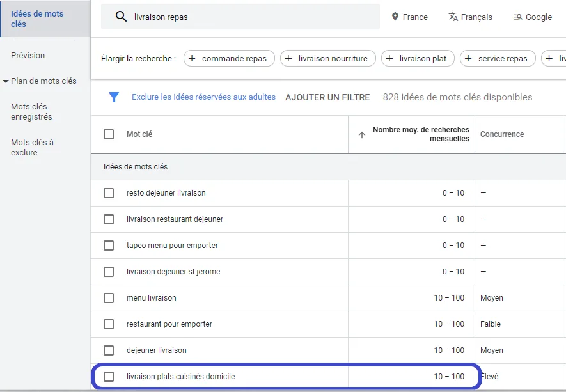This screenshot has height=392, width=566.
Task: Check the 'menu livraison' row checkbox
Action: coord(109,298)
